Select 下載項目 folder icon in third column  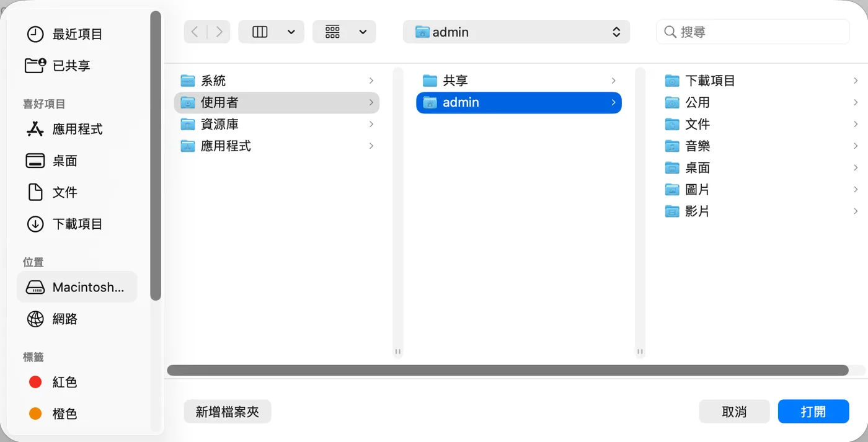672,81
